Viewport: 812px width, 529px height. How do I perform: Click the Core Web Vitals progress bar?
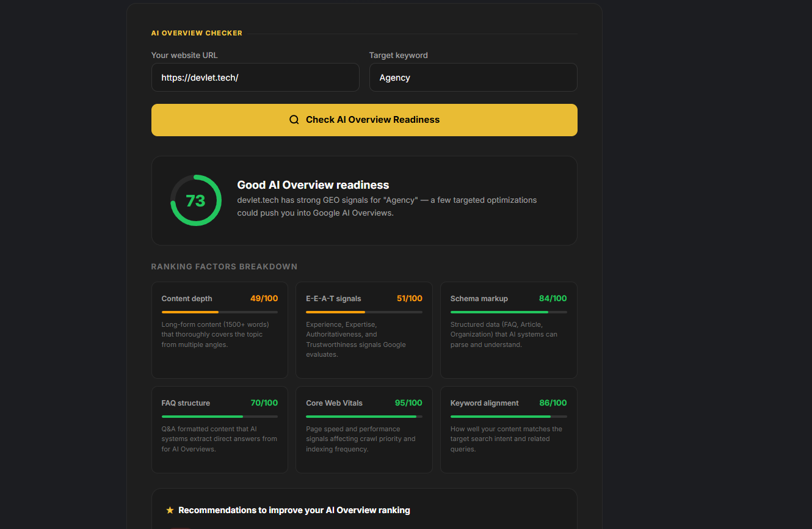tap(364, 417)
